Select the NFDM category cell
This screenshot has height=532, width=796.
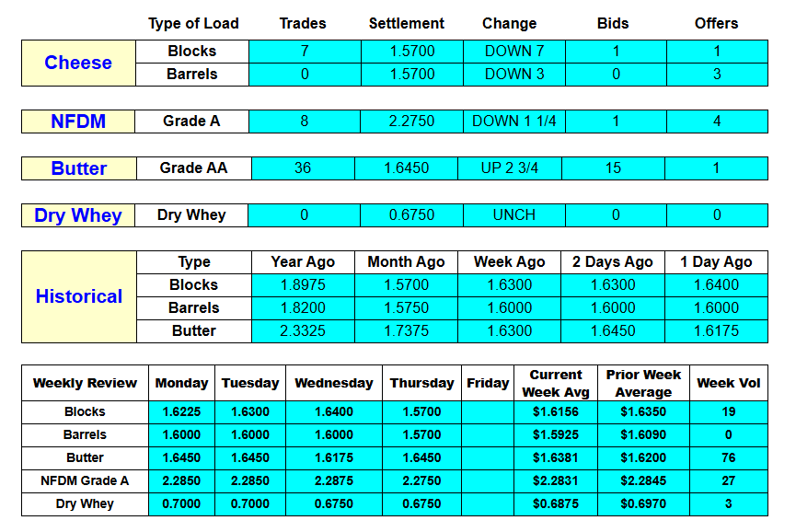pyautogui.click(x=78, y=121)
